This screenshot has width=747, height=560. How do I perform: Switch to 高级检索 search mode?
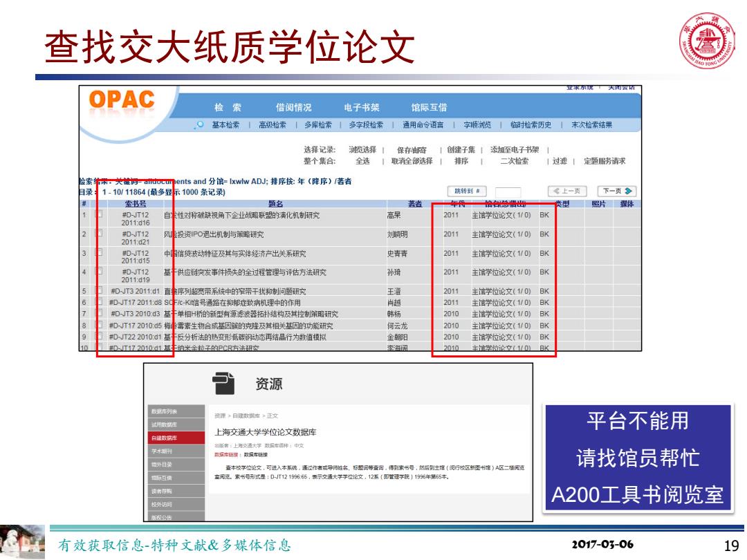tap(273, 124)
